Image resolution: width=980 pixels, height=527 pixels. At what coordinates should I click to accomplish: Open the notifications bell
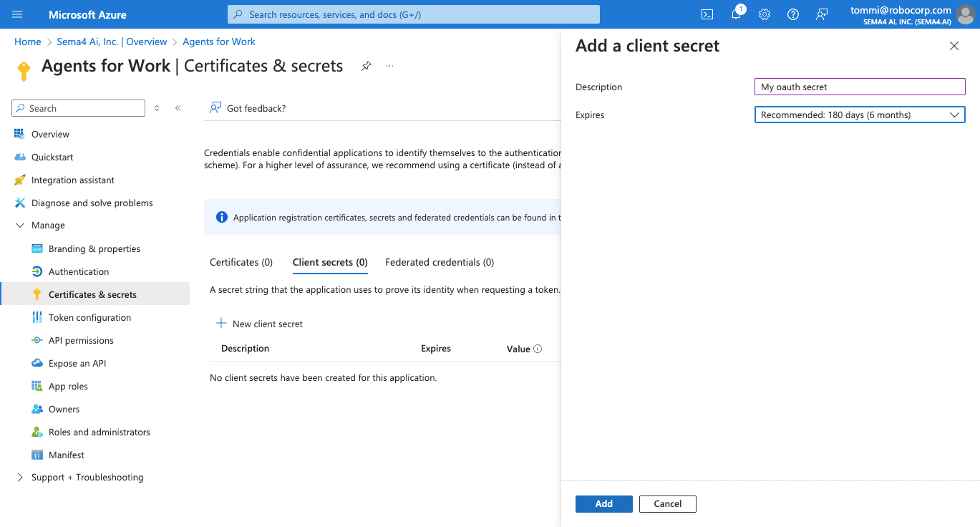click(736, 14)
